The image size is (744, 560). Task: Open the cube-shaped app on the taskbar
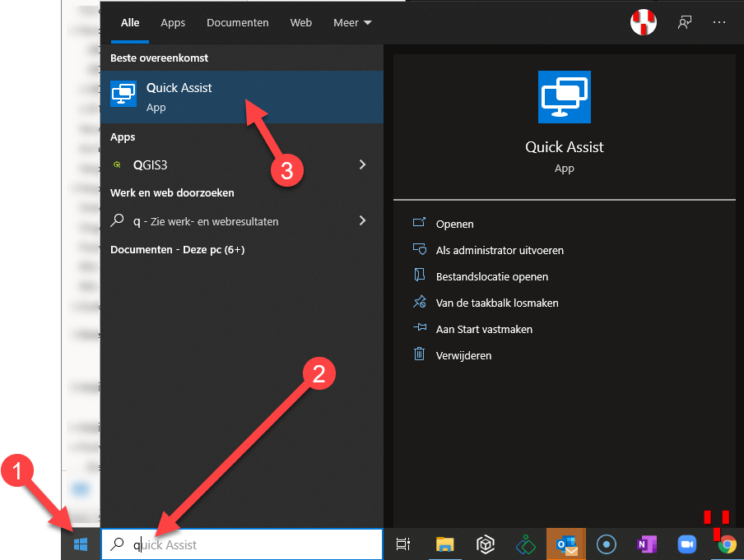tap(485, 544)
